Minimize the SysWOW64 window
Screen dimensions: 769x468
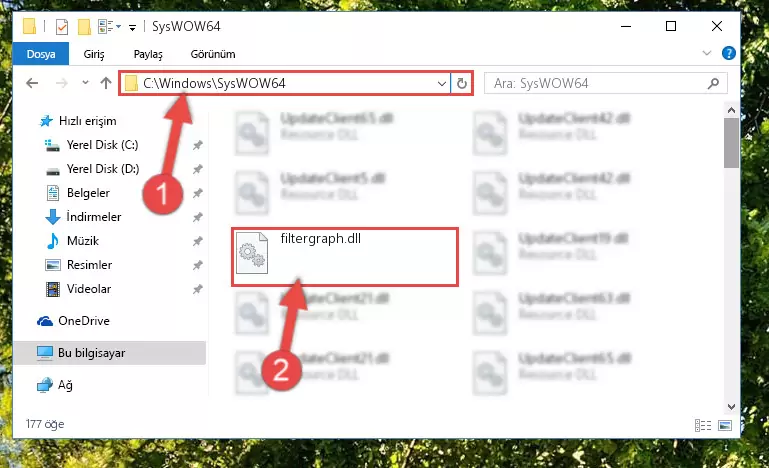[x=626, y=26]
